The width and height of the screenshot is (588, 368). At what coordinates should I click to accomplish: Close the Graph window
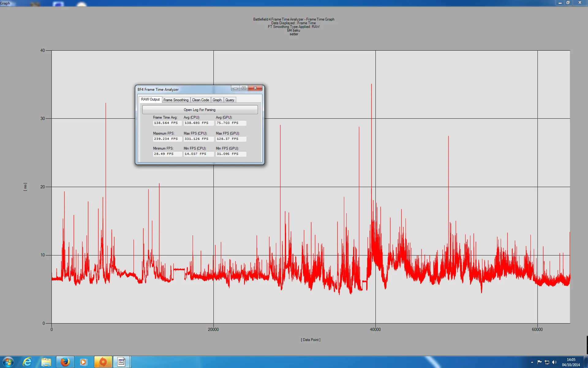580,3
